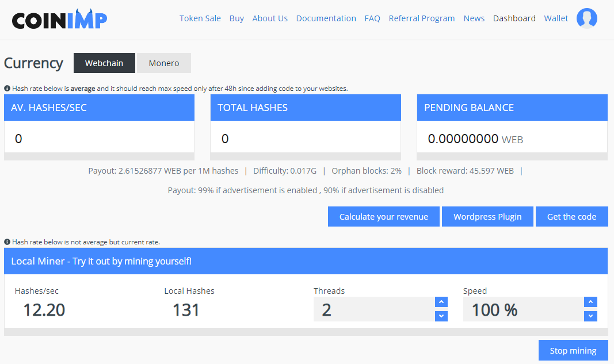614x364 pixels.
Task: Click the Currency heading
Action: [33, 63]
